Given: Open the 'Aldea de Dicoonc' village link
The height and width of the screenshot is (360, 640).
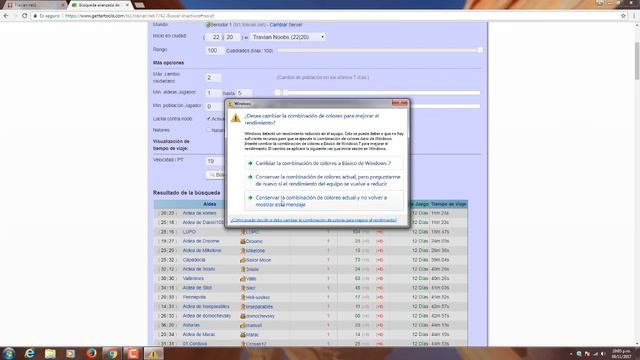Looking at the screenshot, I should (x=200, y=241).
